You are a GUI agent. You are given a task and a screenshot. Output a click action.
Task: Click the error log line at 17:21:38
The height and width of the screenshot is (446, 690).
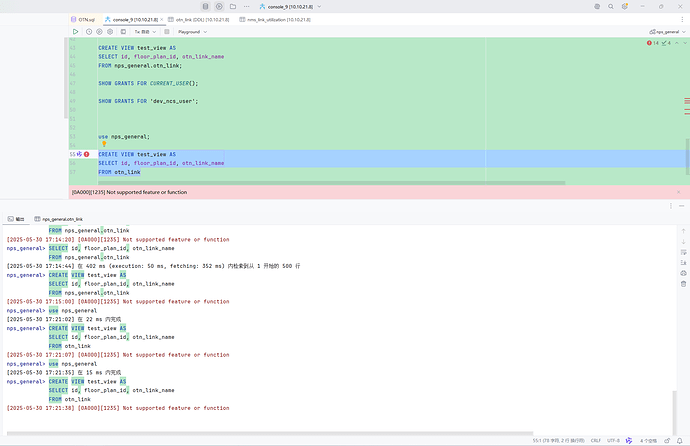[118, 408]
